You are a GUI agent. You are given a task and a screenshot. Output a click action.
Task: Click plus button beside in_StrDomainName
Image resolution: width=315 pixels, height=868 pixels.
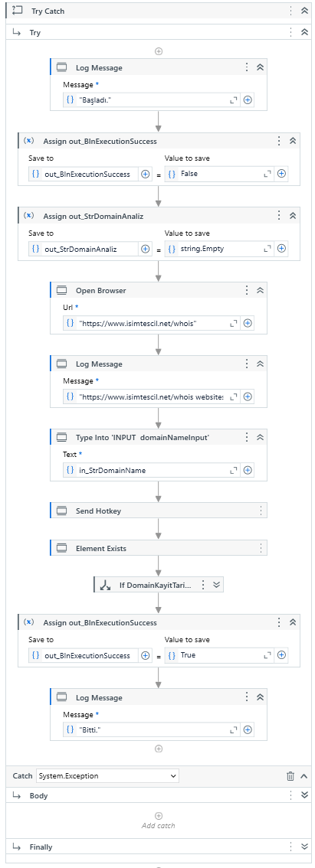pos(248,470)
